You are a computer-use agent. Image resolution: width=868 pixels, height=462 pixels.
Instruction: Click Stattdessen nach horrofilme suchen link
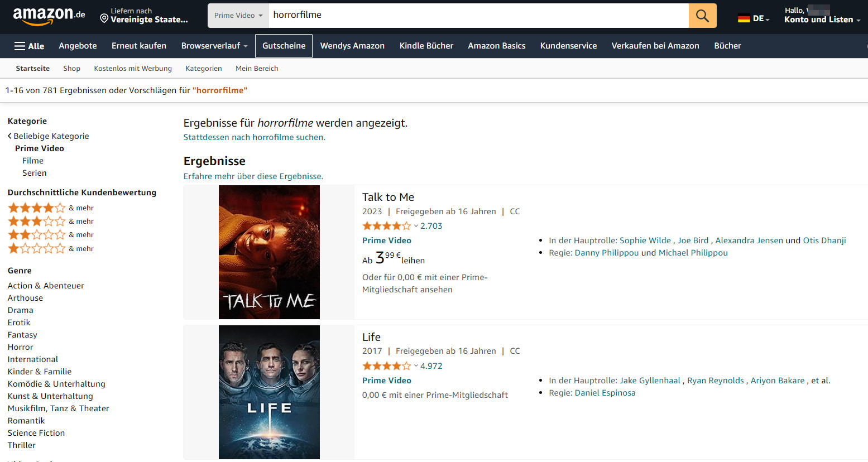click(x=254, y=137)
